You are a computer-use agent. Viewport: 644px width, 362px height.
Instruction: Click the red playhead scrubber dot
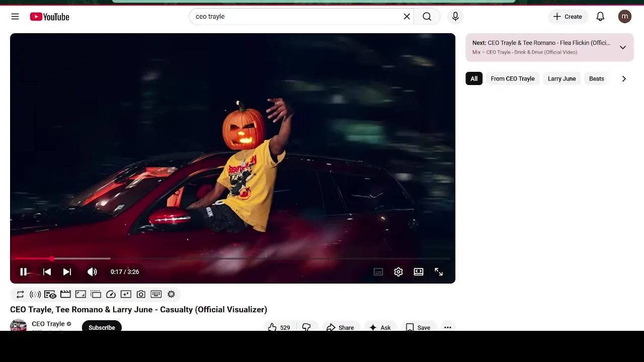coord(51,258)
